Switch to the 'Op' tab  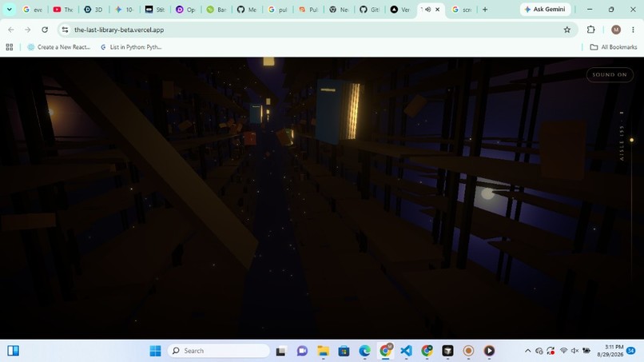point(185,9)
